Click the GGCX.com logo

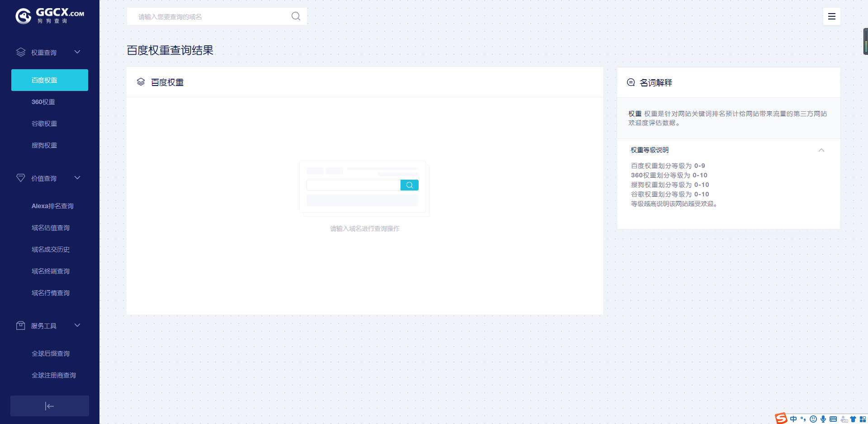coord(50,16)
